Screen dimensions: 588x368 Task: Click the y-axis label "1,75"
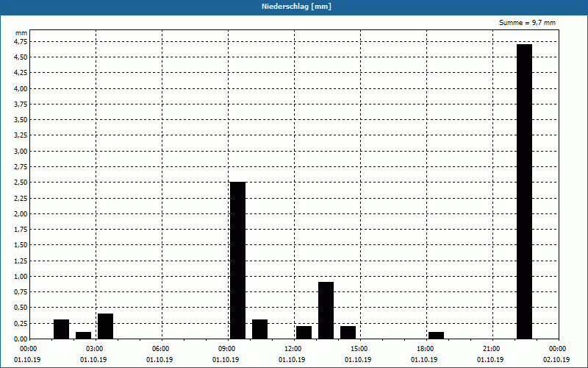click(x=21, y=230)
